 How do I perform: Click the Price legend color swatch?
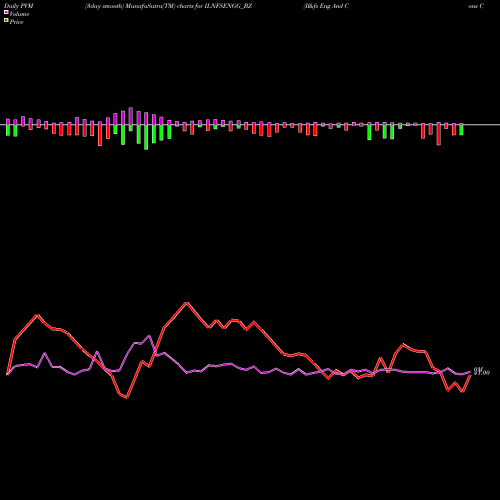click(6, 21)
